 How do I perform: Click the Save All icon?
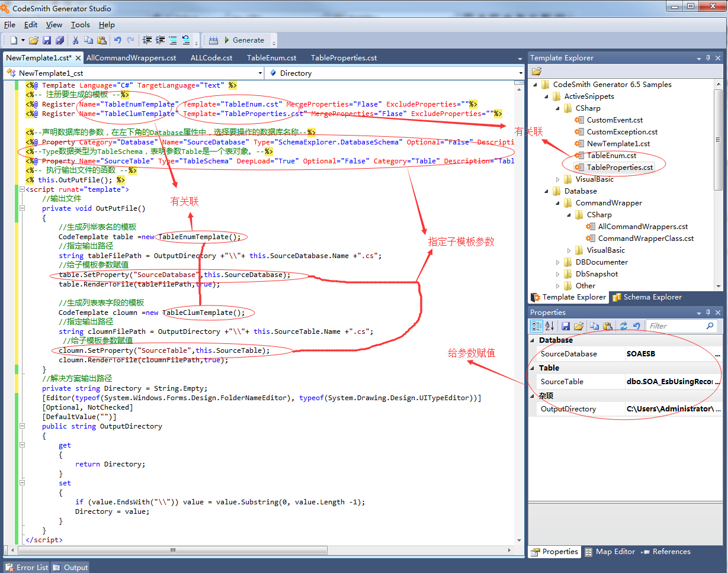[x=60, y=40]
